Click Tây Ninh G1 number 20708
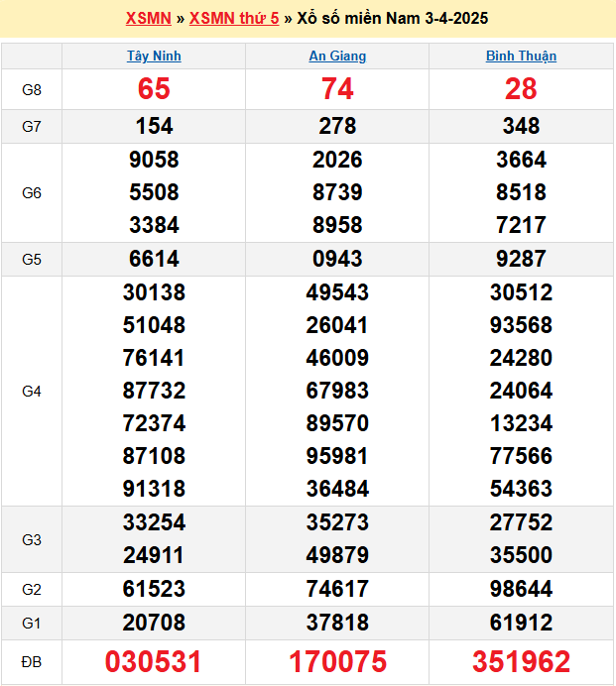 [x=154, y=623]
